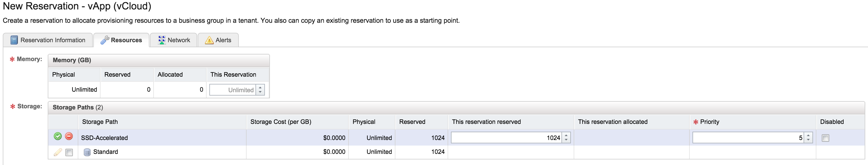
Task: Click the warning triangle Alerts icon
Action: pos(209,40)
